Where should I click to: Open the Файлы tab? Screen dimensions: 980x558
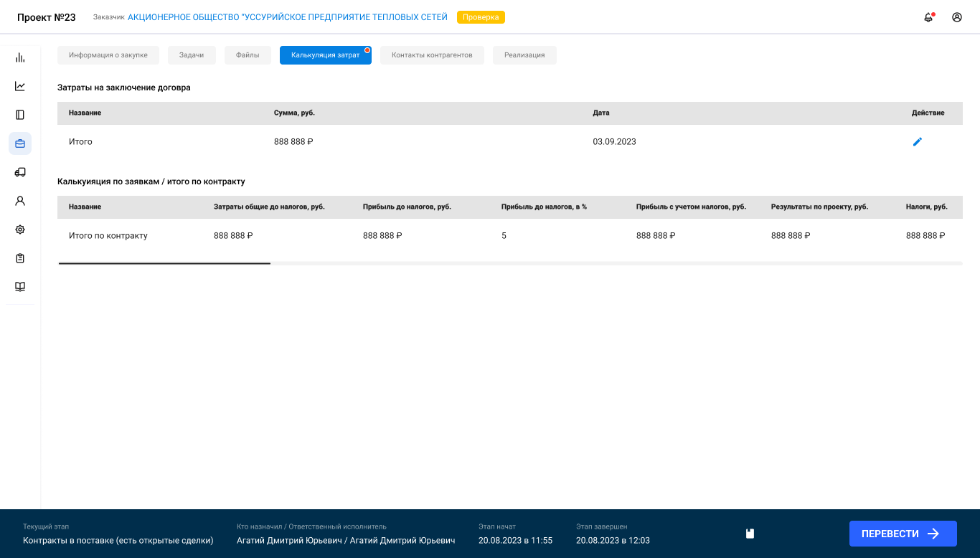coord(248,55)
